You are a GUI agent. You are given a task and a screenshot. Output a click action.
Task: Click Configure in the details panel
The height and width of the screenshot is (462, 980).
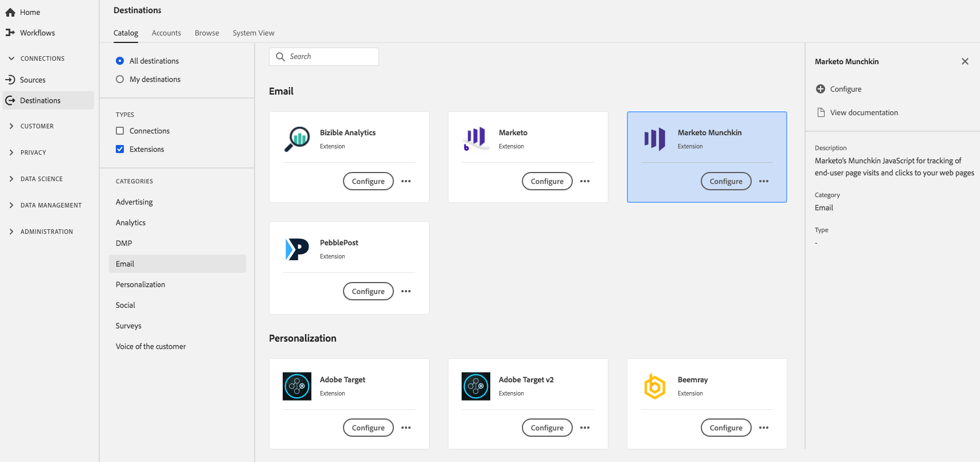[x=845, y=89]
